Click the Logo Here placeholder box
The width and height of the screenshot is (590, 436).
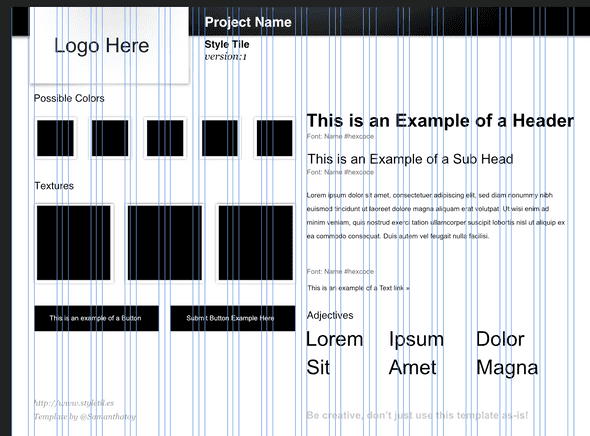[x=109, y=45]
